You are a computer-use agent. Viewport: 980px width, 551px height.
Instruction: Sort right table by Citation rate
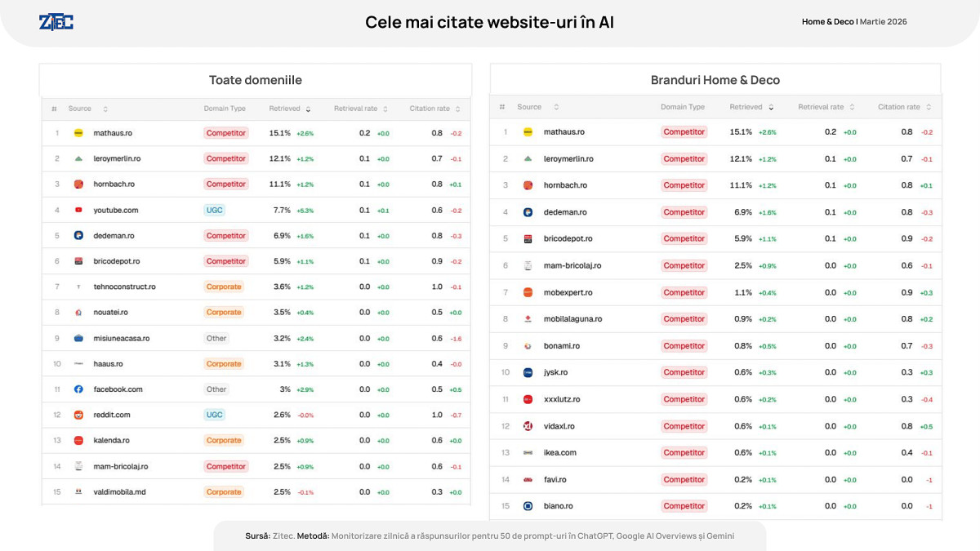929,107
